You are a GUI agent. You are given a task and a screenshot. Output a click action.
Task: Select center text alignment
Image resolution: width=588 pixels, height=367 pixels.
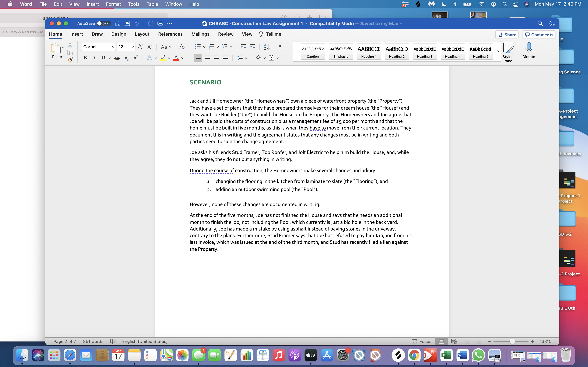click(x=207, y=58)
